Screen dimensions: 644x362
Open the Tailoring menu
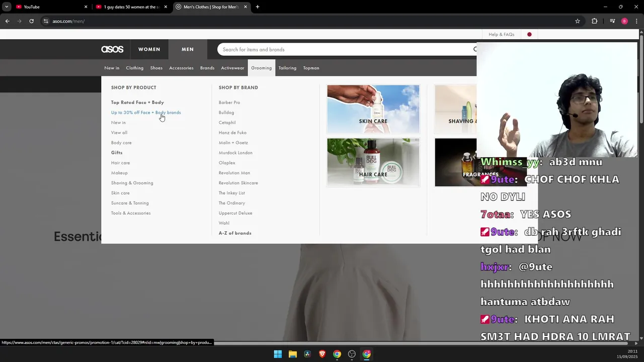pyautogui.click(x=287, y=68)
